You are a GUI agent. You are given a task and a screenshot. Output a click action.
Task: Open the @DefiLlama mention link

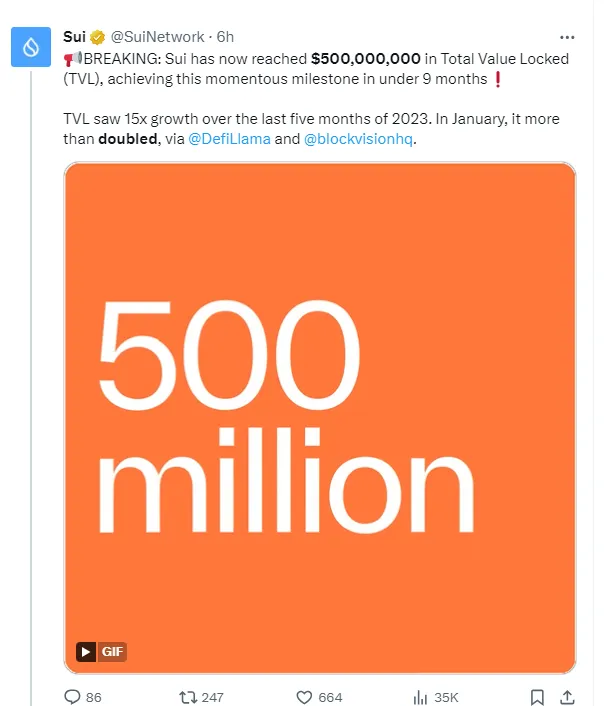point(229,139)
